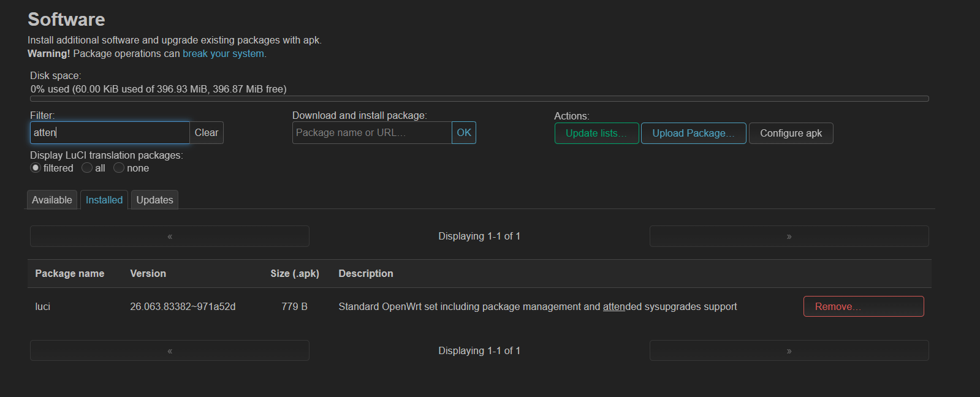
Task: Show the Updates tab
Action: pyautogui.click(x=154, y=200)
